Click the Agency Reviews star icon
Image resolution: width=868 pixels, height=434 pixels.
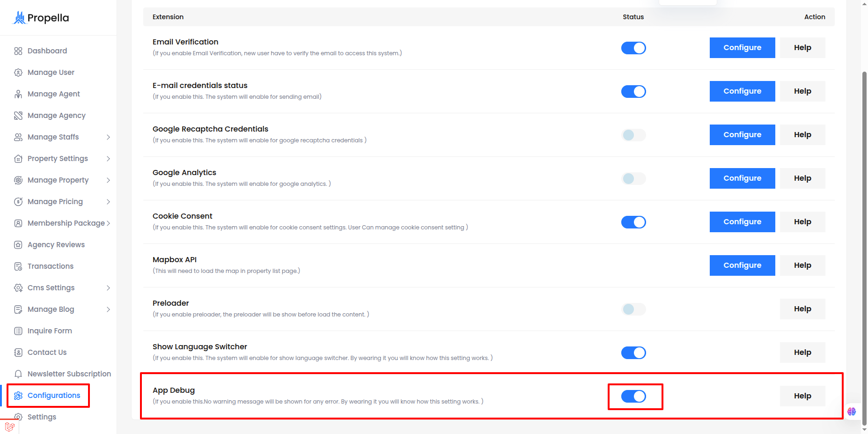click(x=18, y=245)
